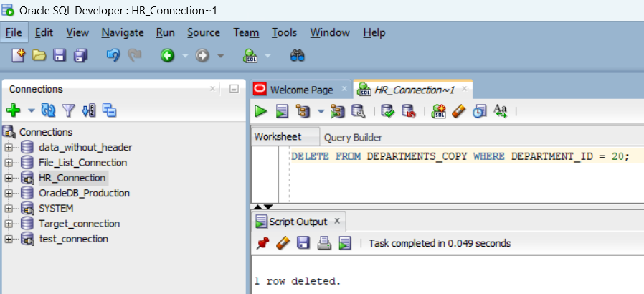The image size is (644, 294).
Task: Click the Save All icon
Action: pyautogui.click(x=81, y=55)
